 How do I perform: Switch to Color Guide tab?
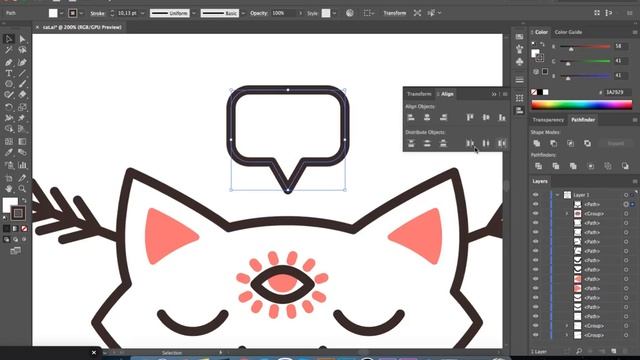click(x=568, y=32)
